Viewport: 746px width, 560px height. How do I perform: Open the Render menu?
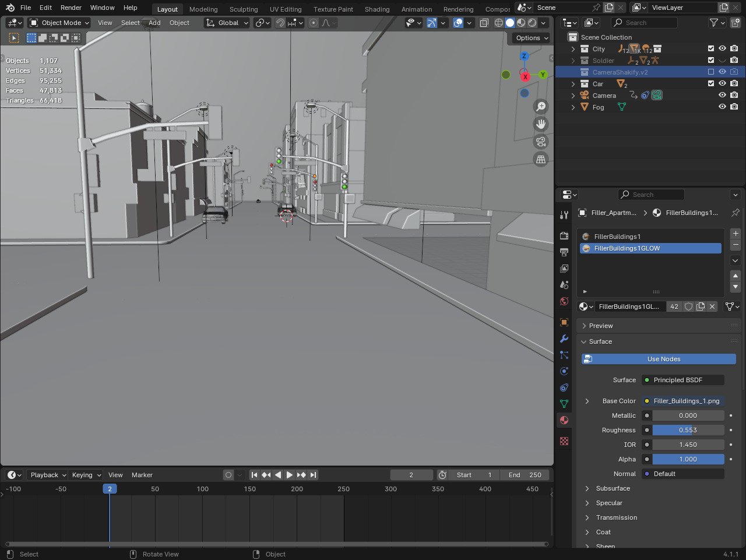pos(71,8)
